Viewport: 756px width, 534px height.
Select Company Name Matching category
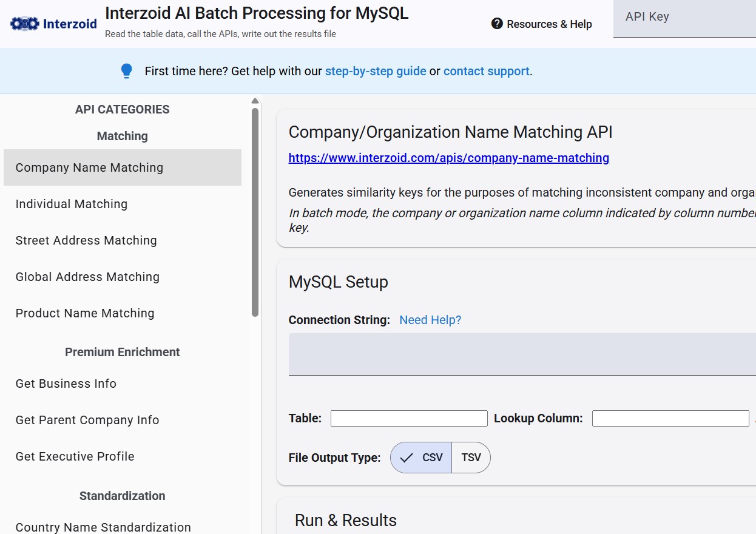(x=123, y=167)
